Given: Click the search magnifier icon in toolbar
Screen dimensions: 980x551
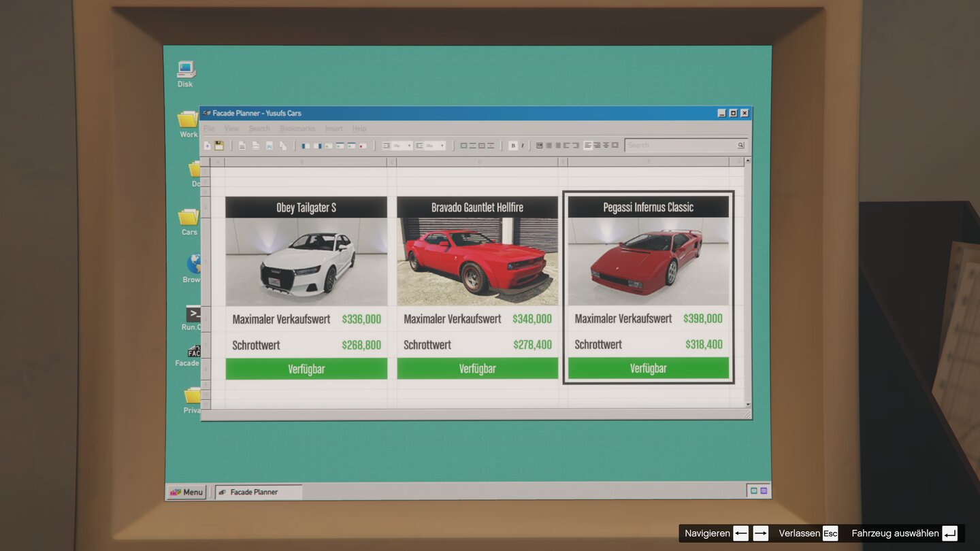Looking at the screenshot, I should tap(740, 146).
